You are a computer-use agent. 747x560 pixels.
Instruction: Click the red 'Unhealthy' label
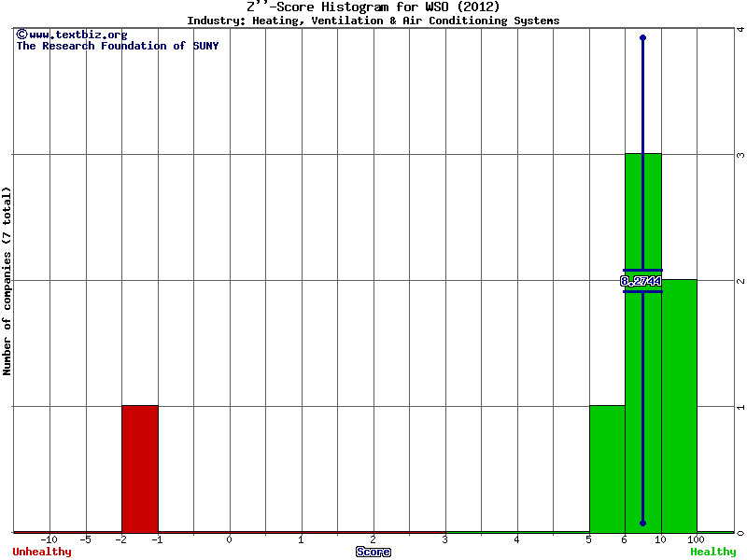point(42,552)
